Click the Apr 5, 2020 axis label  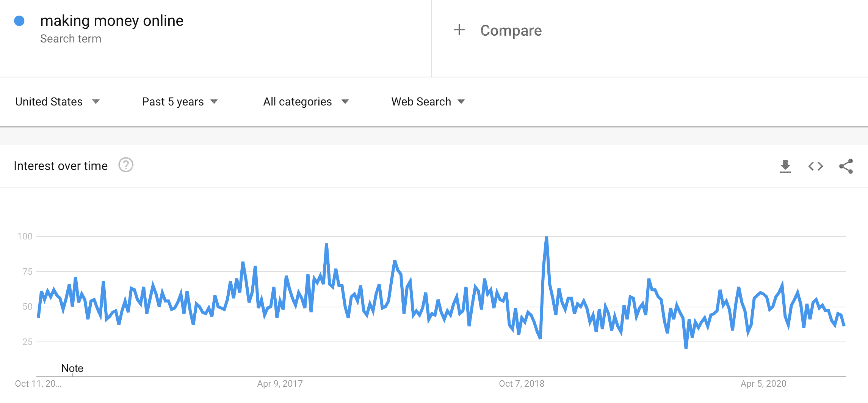pyautogui.click(x=763, y=384)
